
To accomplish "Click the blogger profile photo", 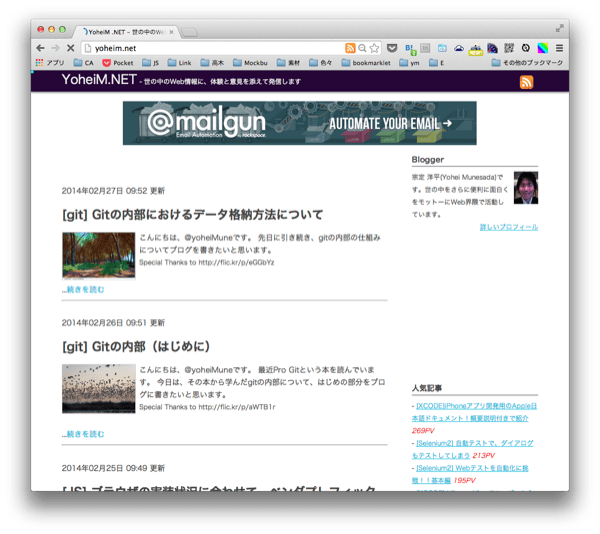I will coord(526,188).
